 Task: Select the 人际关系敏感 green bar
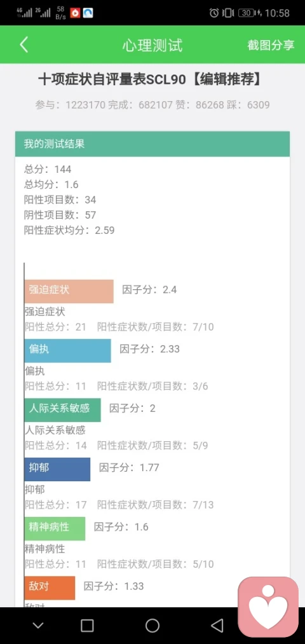pos(62,410)
